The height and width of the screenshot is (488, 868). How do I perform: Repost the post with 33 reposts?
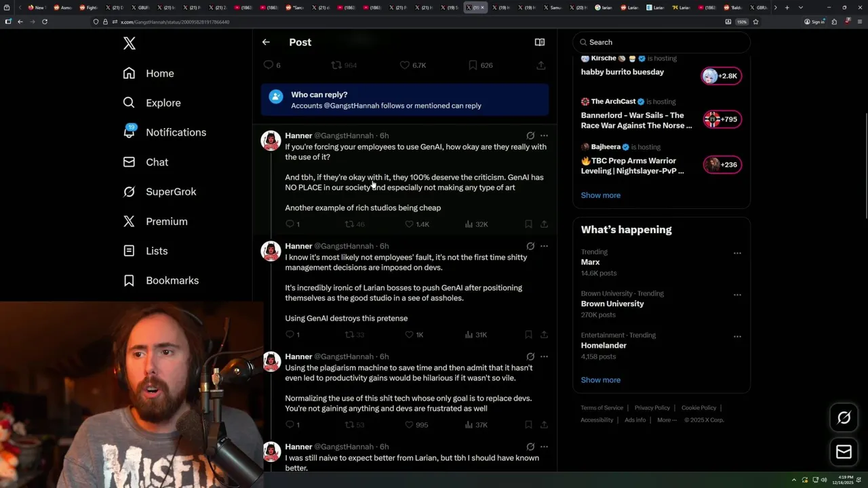click(x=355, y=335)
